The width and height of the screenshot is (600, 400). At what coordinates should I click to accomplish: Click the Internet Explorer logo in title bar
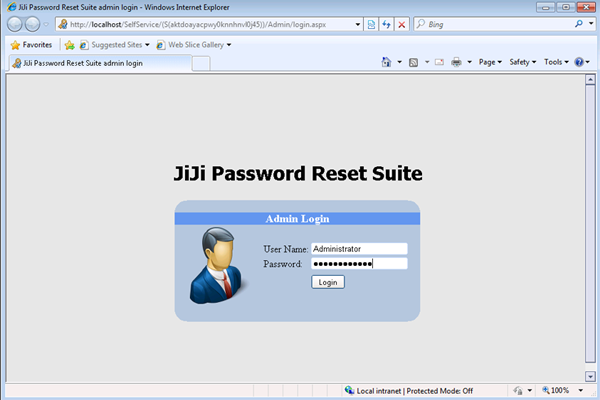pyautogui.click(x=12, y=7)
